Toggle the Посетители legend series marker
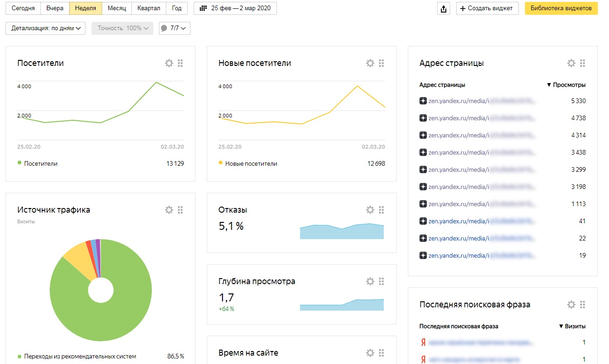This screenshot has height=364, width=609. (x=20, y=163)
